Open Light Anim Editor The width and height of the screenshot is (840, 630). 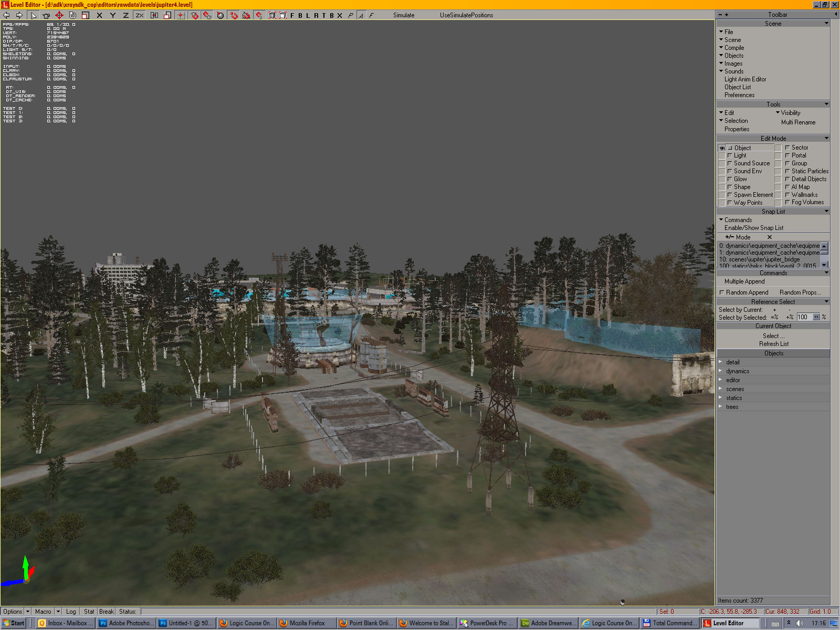click(x=745, y=79)
